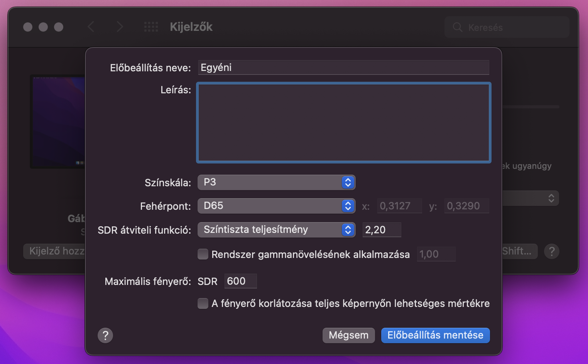The height and width of the screenshot is (364, 588).
Task: Click the SDR maximum brightness field
Action: click(240, 281)
